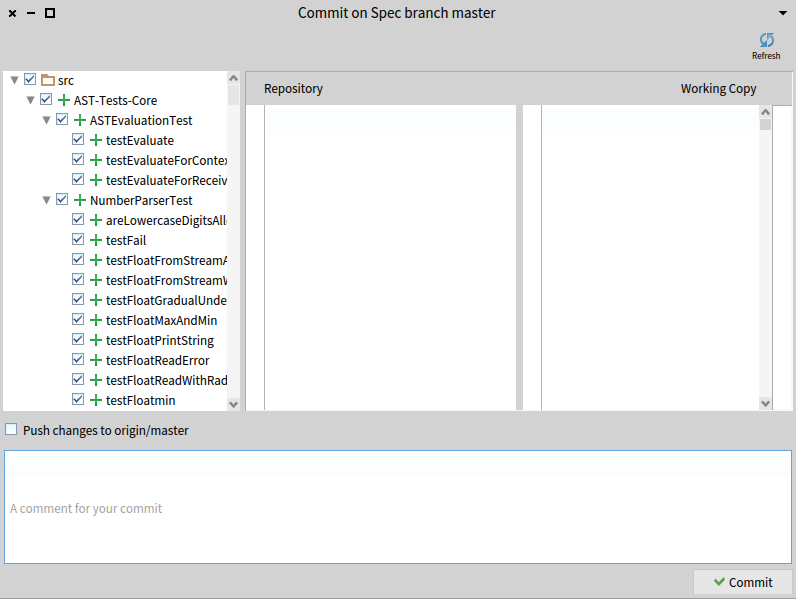Collapse the NumberParserTest class node
Viewport: 796px width, 599px height.
tap(46, 200)
